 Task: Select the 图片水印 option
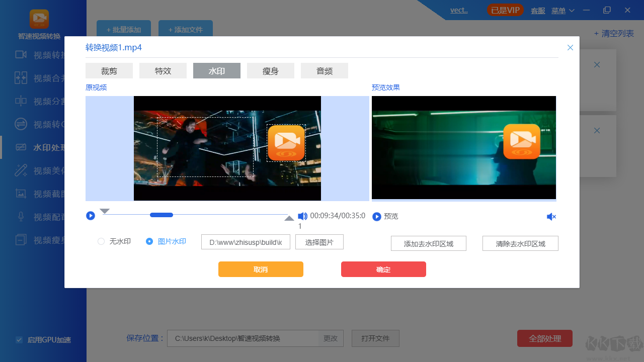tap(149, 241)
